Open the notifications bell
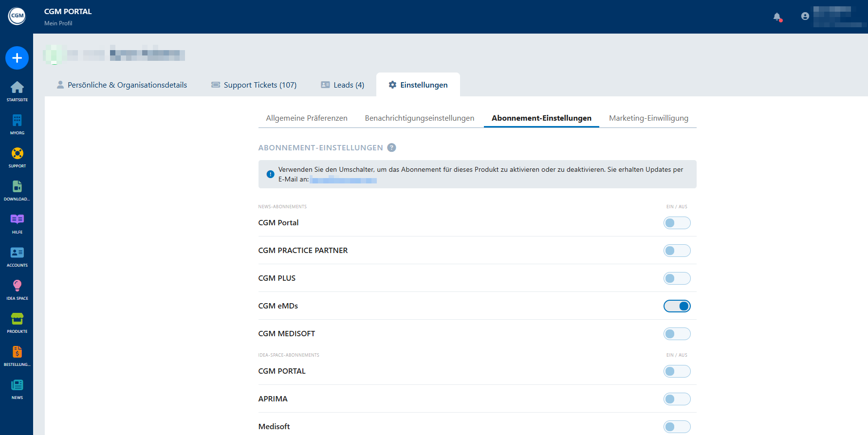This screenshot has width=868, height=435. tap(777, 17)
